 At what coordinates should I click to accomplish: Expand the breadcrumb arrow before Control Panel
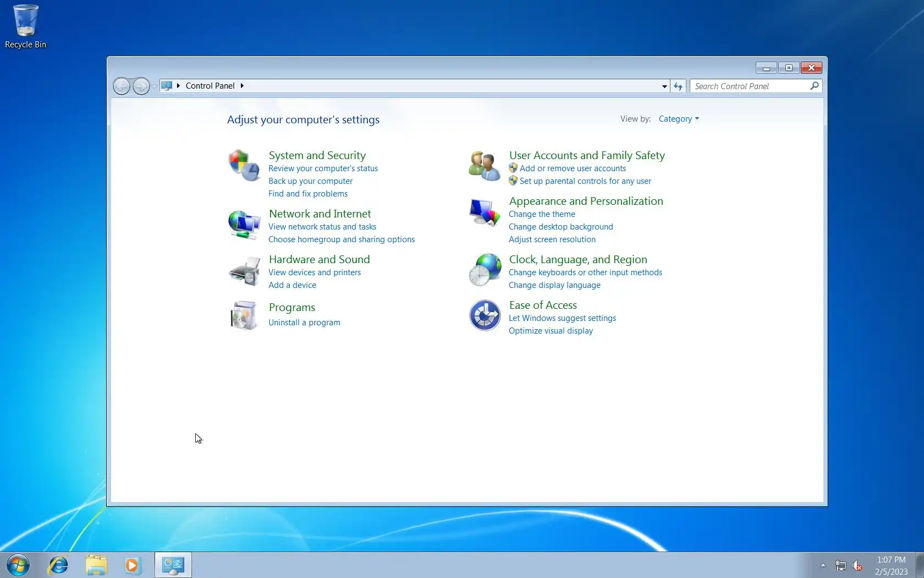pos(178,86)
